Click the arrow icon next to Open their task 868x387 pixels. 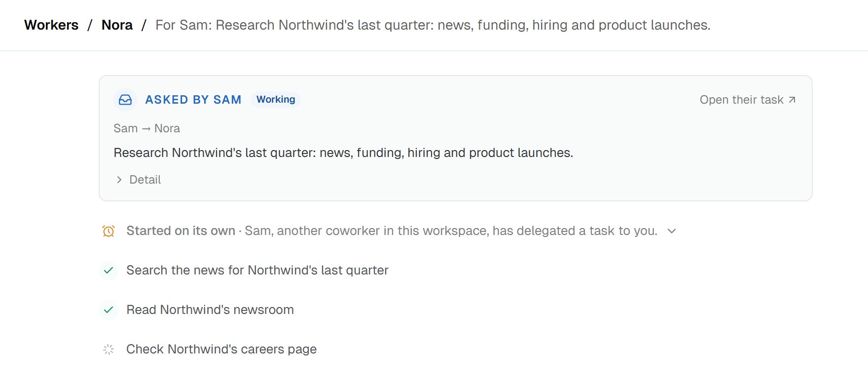click(792, 100)
